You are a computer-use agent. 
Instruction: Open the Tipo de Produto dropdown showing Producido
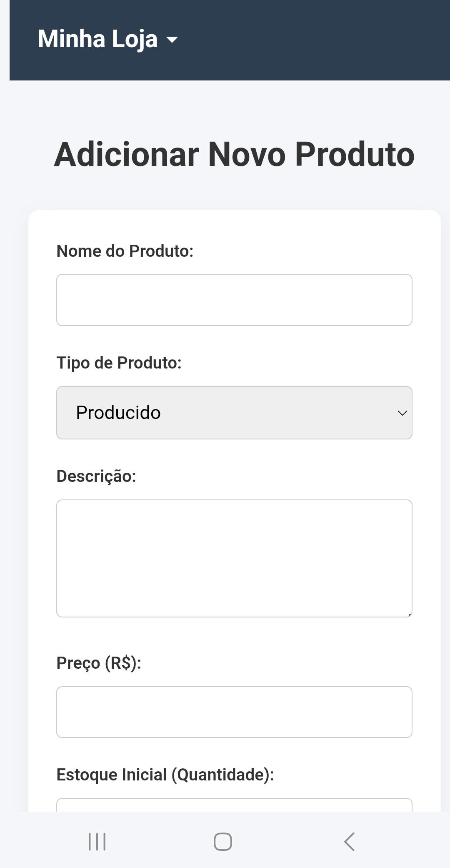(x=234, y=413)
